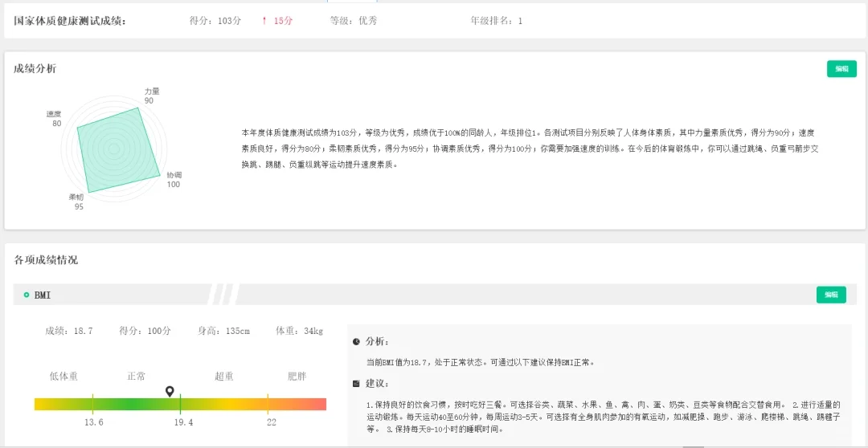Click the 正常 category label

pyautogui.click(x=136, y=377)
